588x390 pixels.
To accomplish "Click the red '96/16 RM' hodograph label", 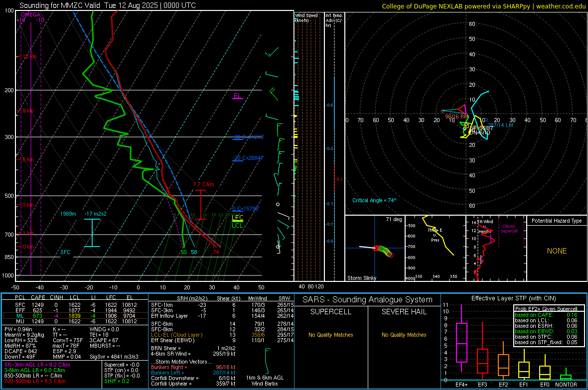I will click(x=456, y=117).
